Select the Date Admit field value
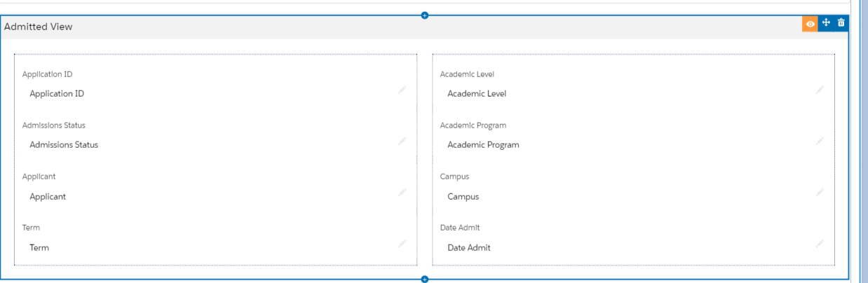 tap(469, 248)
